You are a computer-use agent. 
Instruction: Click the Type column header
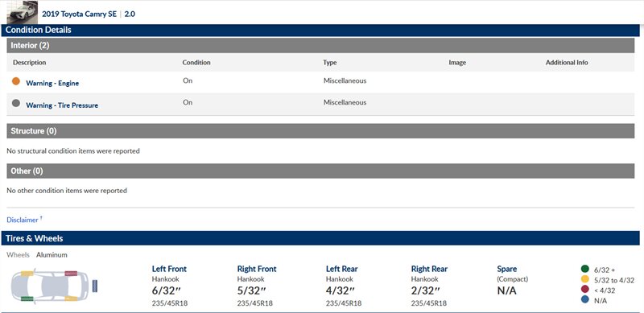point(330,63)
